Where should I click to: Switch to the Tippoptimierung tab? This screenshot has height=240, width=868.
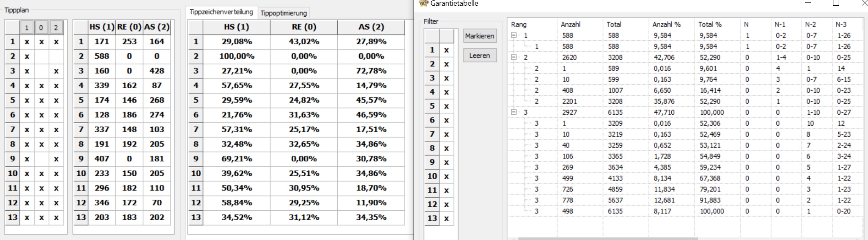[x=283, y=13]
